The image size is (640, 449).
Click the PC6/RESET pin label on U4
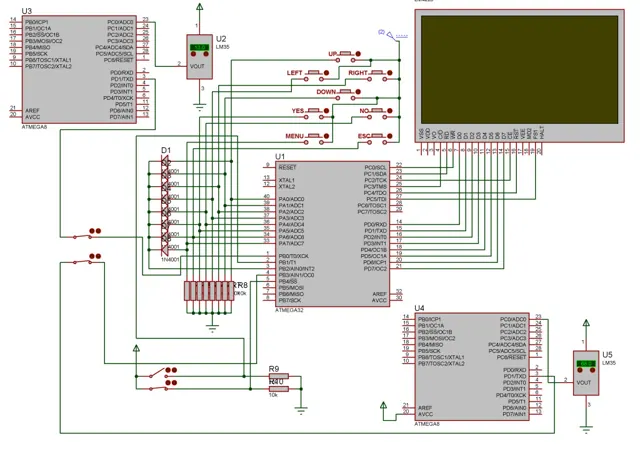coord(511,357)
